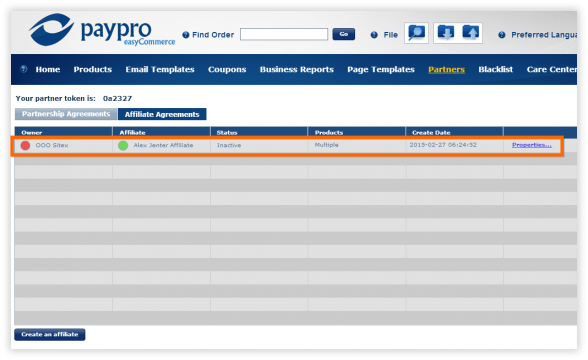Open help icon beside Preferred Language

click(x=502, y=35)
